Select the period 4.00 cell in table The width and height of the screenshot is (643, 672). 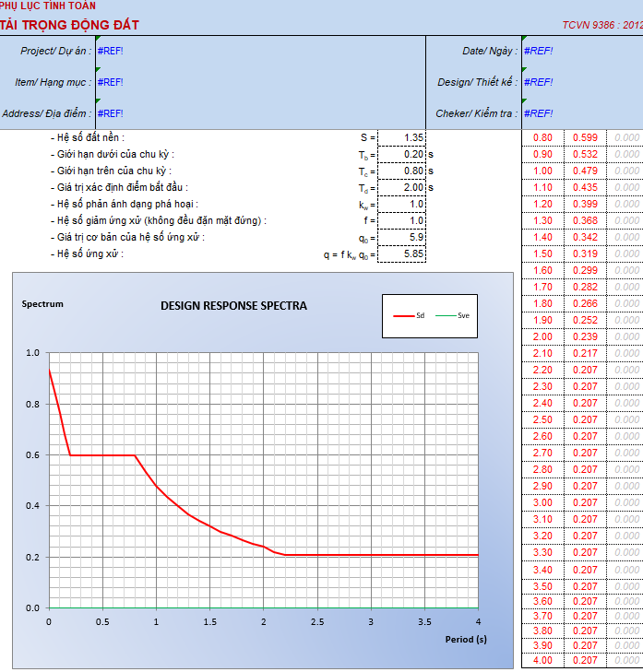coord(542,660)
